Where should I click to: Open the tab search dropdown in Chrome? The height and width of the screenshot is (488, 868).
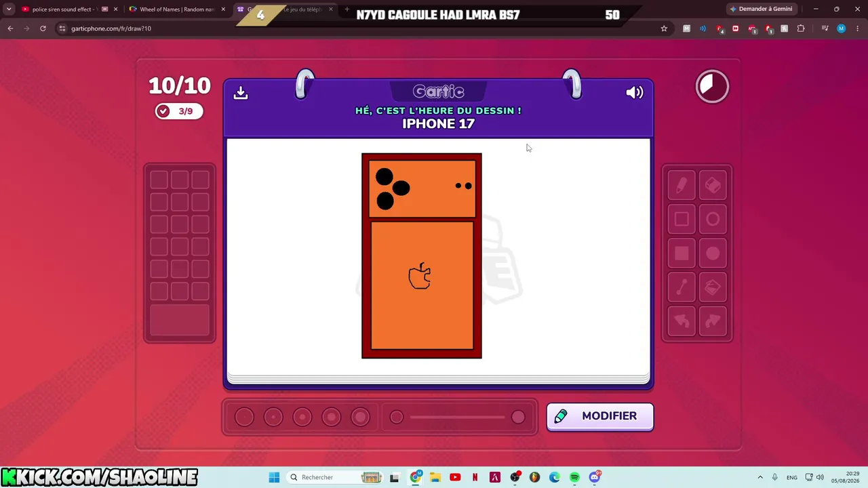coord(9,9)
